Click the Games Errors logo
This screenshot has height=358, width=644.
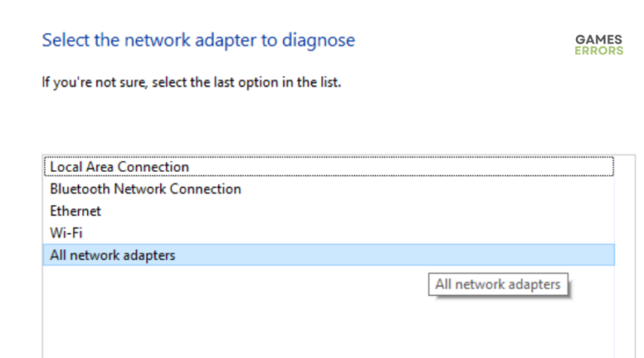pos(599,44)
